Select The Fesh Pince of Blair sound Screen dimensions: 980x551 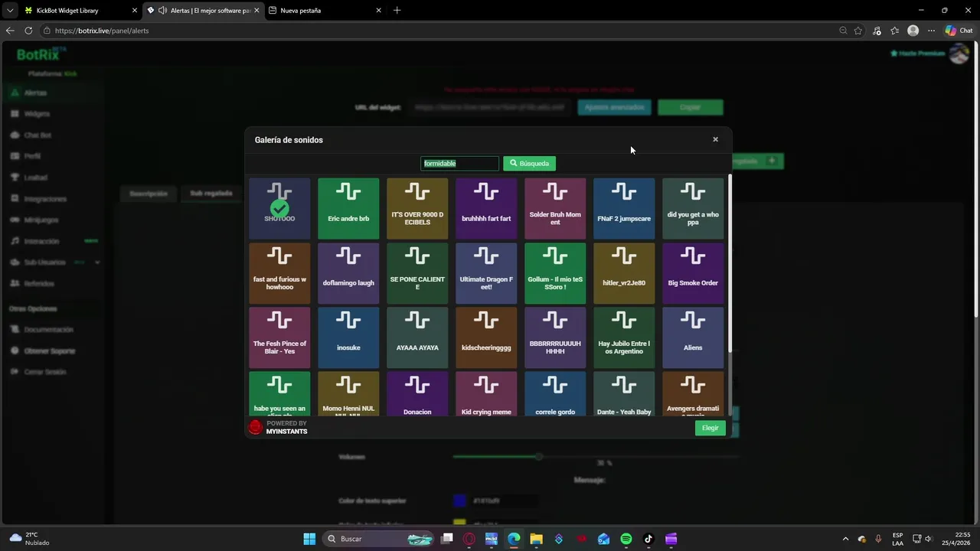279,337
